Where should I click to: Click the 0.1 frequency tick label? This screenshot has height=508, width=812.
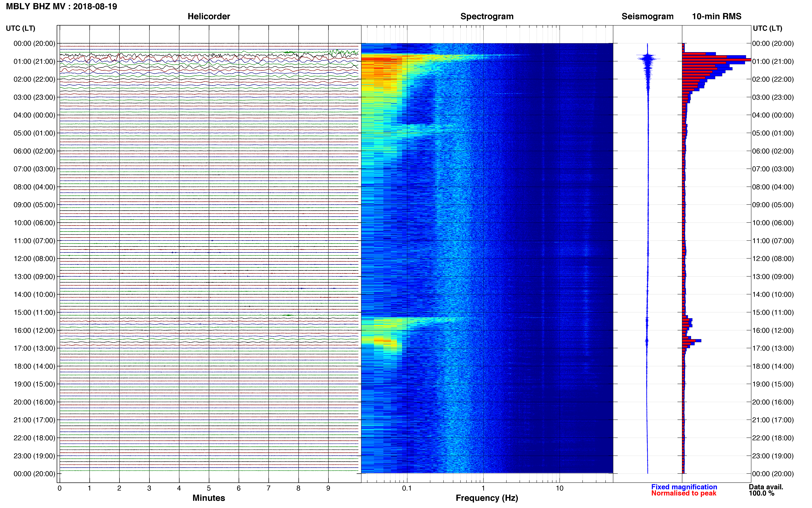407,488
